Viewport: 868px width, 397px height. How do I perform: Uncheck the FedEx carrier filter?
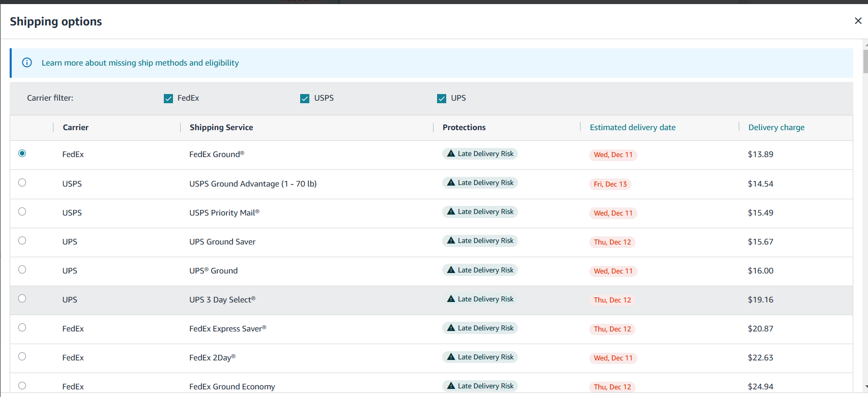click(168, 99)
